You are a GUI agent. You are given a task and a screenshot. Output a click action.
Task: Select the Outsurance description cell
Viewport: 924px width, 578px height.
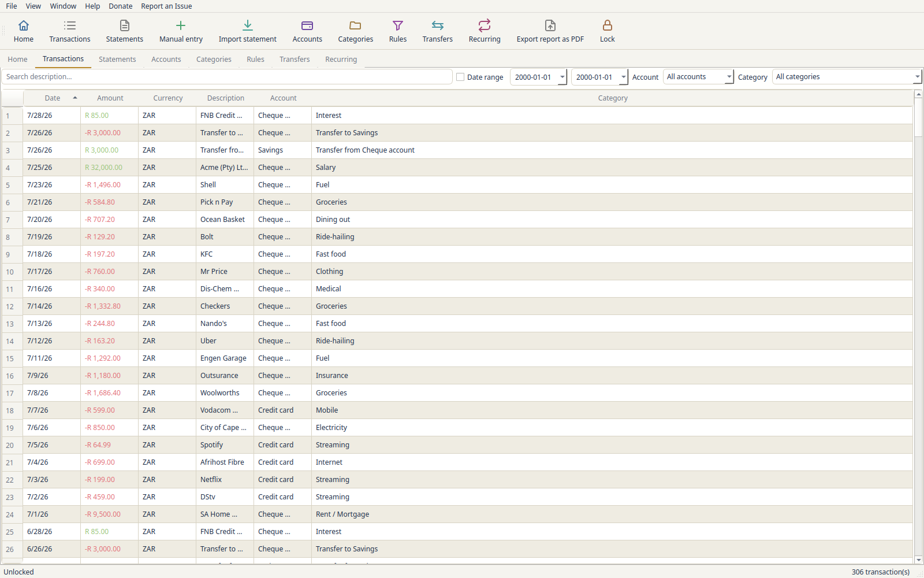[225, 376]
